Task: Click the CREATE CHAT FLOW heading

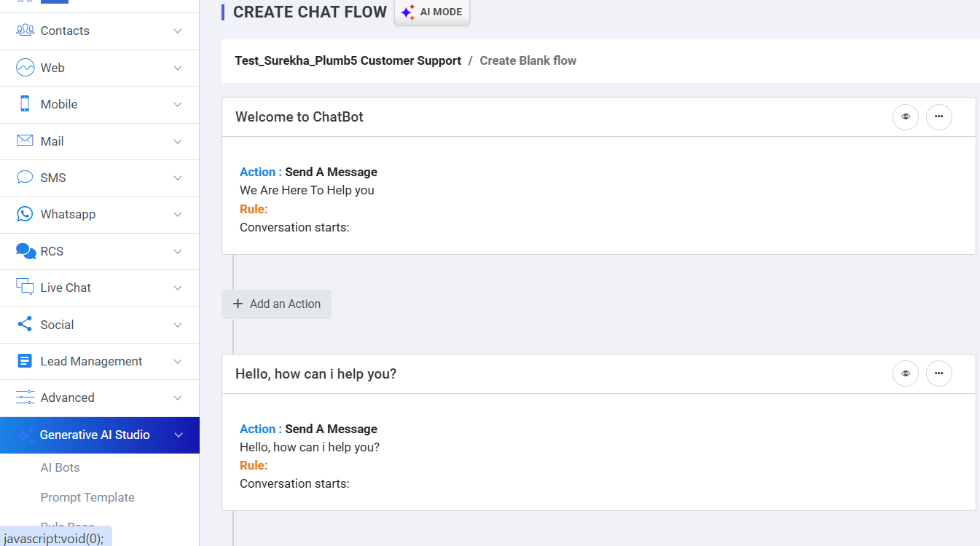Action: (310, 12)
